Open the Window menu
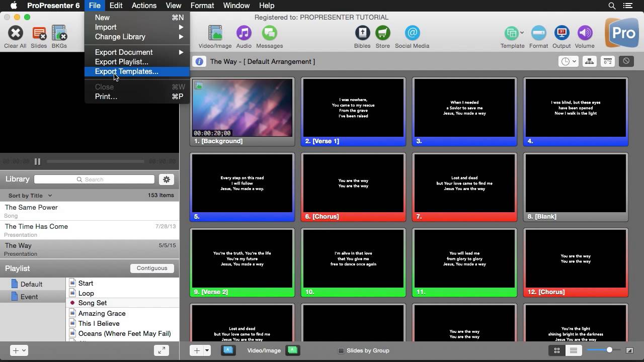This screenshot has height=362, width=644. point(236,6)
